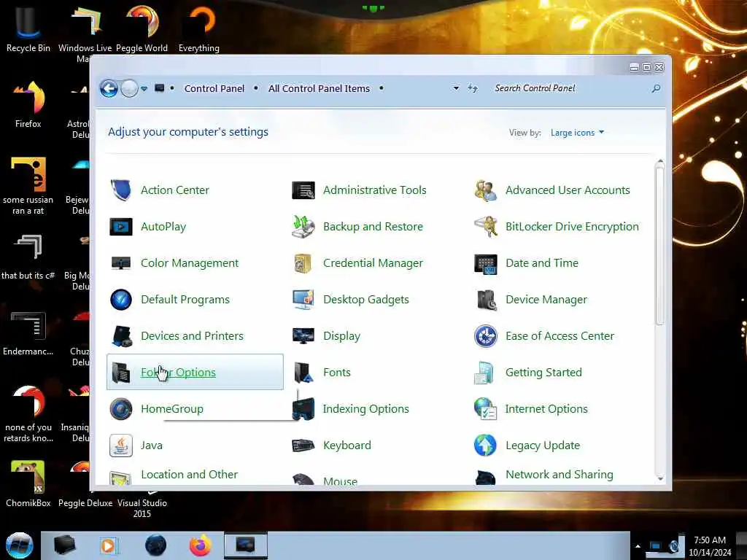The image size is (747, 560).
Task: Select the Visual Studio 2015 desktop label
Action: coord(142,508)
